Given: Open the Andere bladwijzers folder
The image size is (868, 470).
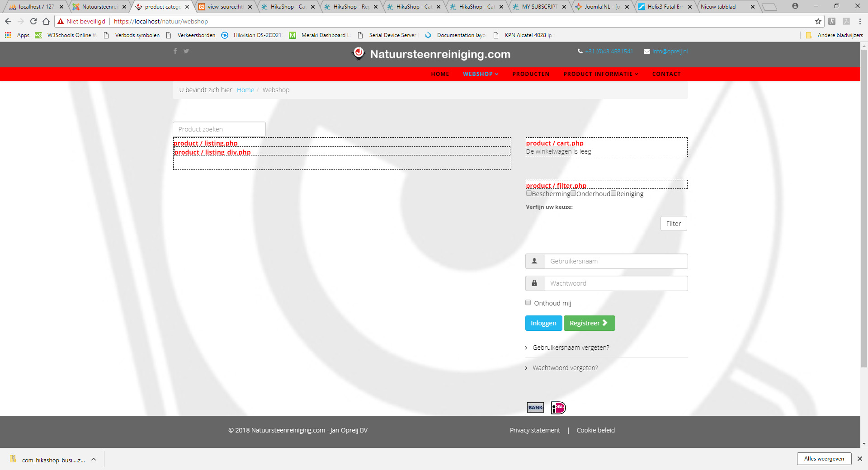Looking at the screenshot, I should tap(834, 35).
